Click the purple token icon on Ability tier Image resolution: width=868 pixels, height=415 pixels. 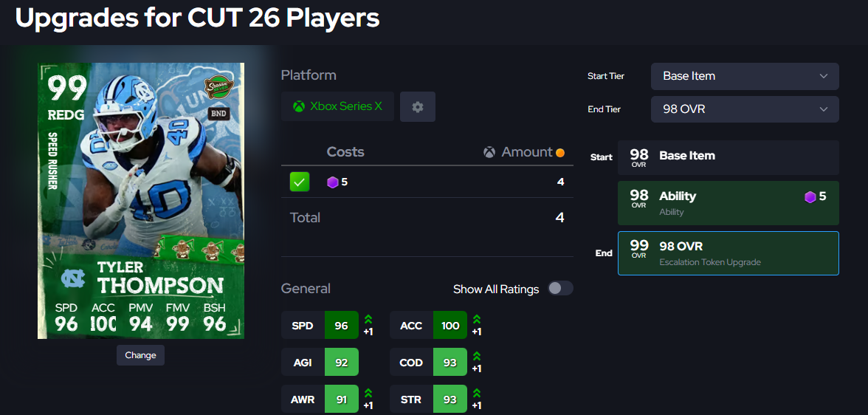[810, 197]
